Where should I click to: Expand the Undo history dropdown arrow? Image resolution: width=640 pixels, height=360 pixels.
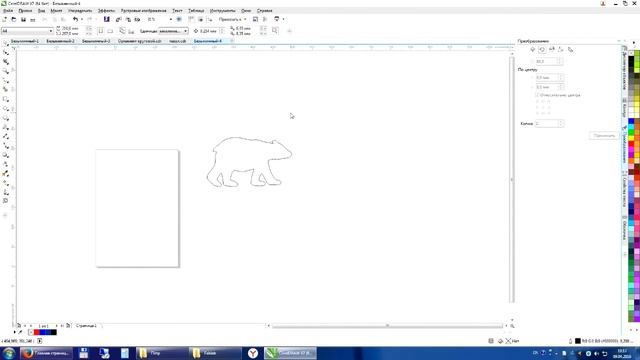(82, 19)
